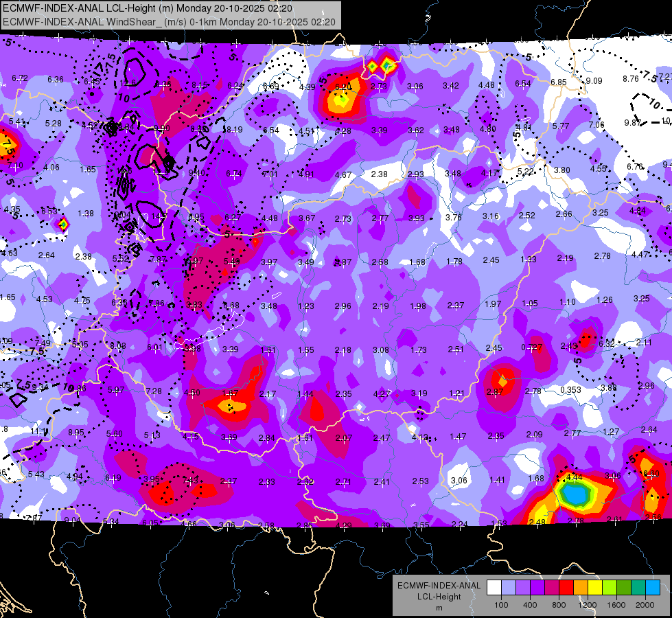The height and width of the screenshot is (618, 672).
Task: Click the wind shear value 1.44
Action: [305, 393]
